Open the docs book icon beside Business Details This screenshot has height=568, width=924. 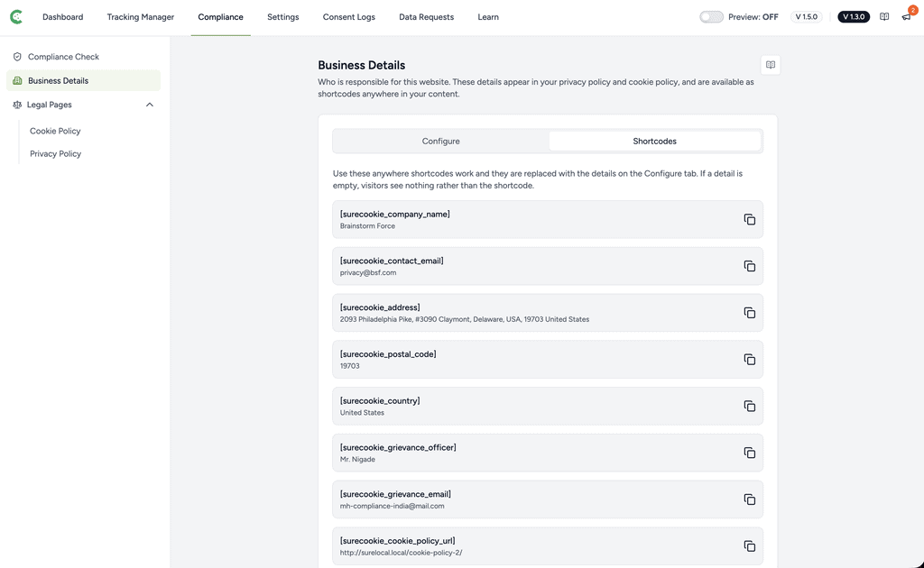pyautogui.click(x=771, y=65)
